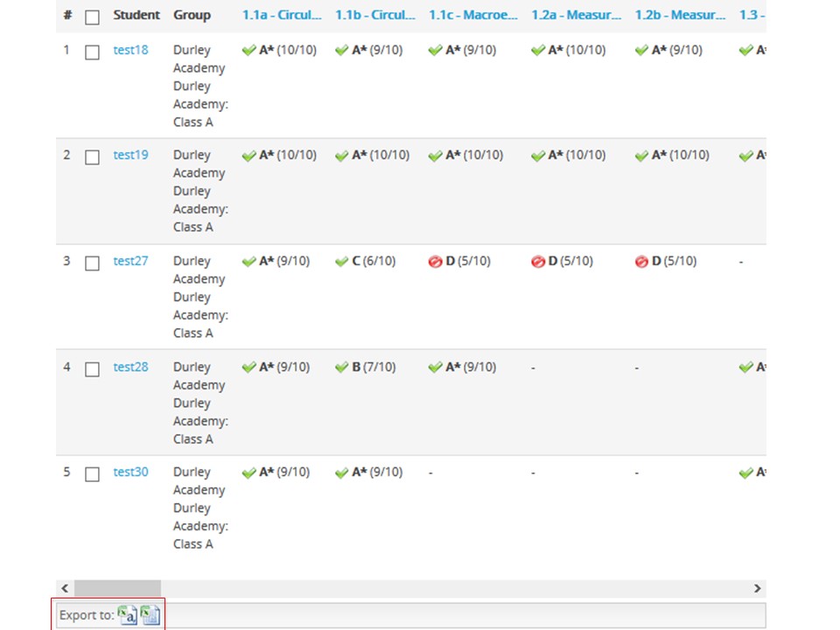Click the red fail icon in test27's 1.2b result
The height and width of the screenshot is (630, 840).
641,262
